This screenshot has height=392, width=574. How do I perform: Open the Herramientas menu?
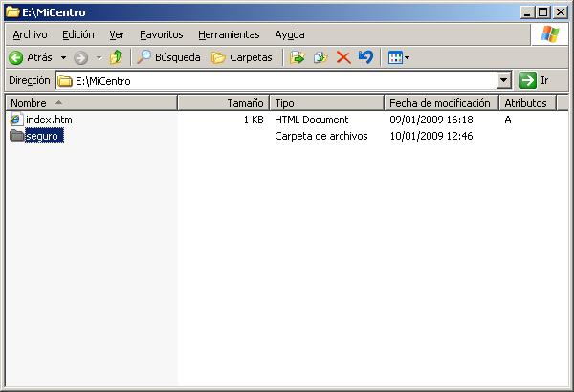pyautogui.click(x=229, y=34)
